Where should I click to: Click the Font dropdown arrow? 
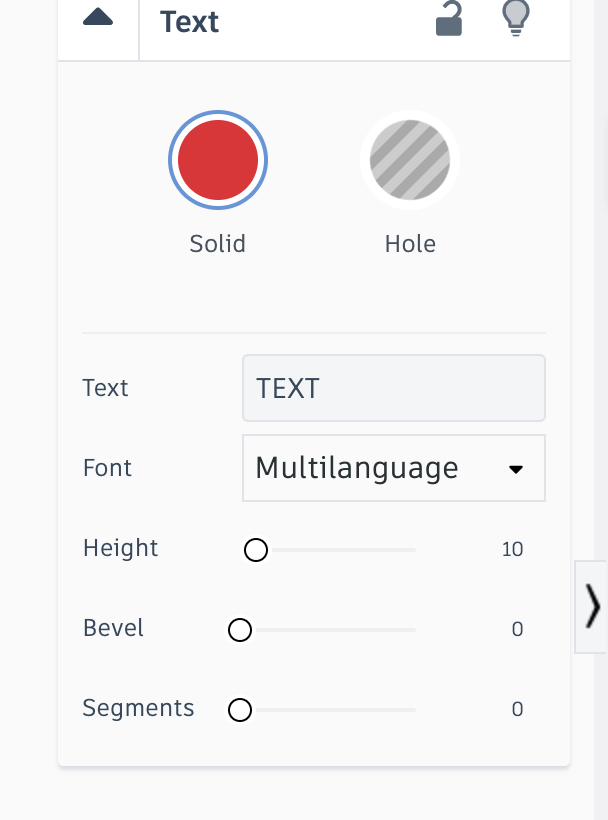tap(516, 469)
